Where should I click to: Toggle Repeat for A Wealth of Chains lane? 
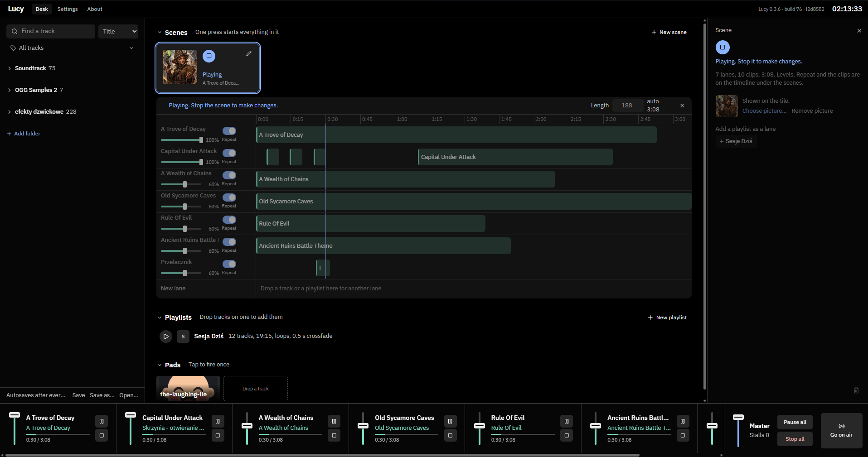[229, 175]
